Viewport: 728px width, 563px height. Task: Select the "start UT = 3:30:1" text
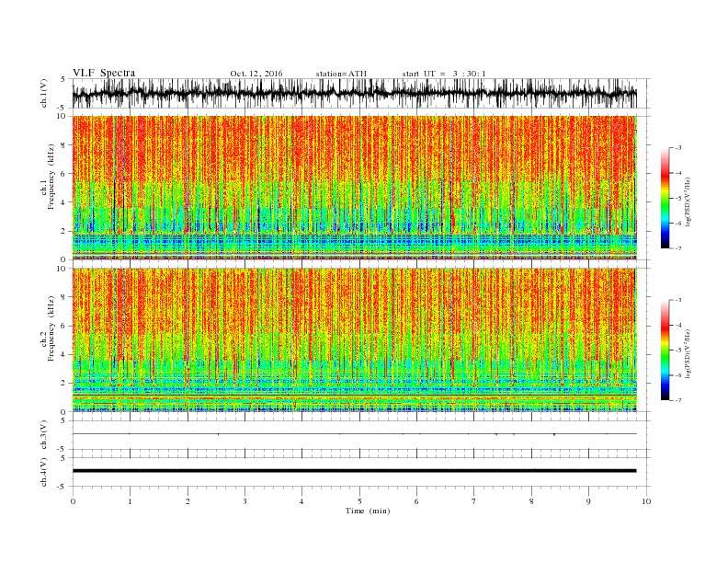(444, 74)
